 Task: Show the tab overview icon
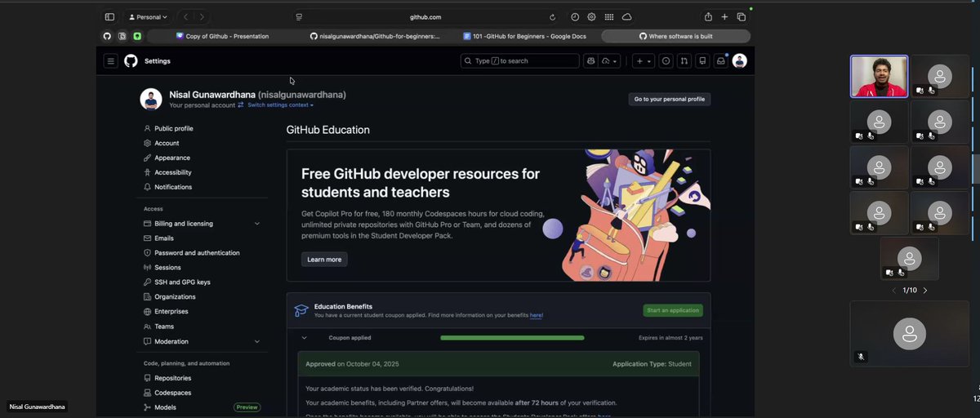pyautogui.click(x=742, y=16)
